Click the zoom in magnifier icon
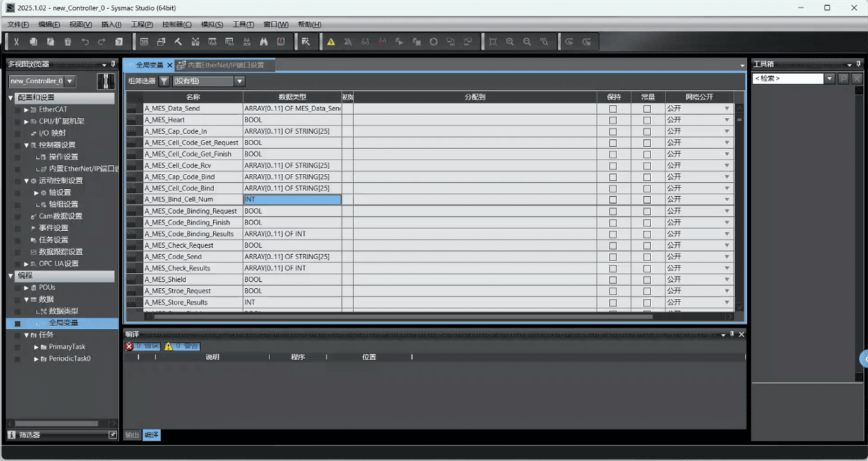The height and width of the screenshot is (461, 868). coord(510,42)
